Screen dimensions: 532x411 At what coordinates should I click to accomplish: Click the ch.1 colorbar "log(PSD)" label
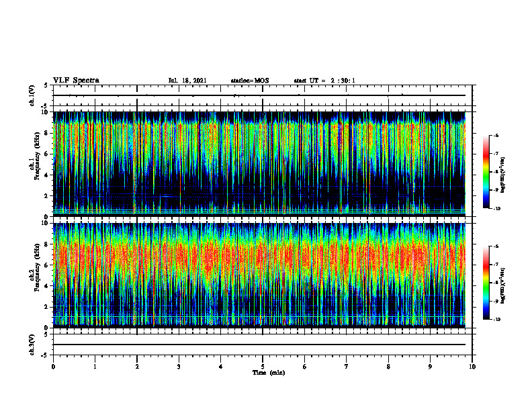tap(503, 175)
